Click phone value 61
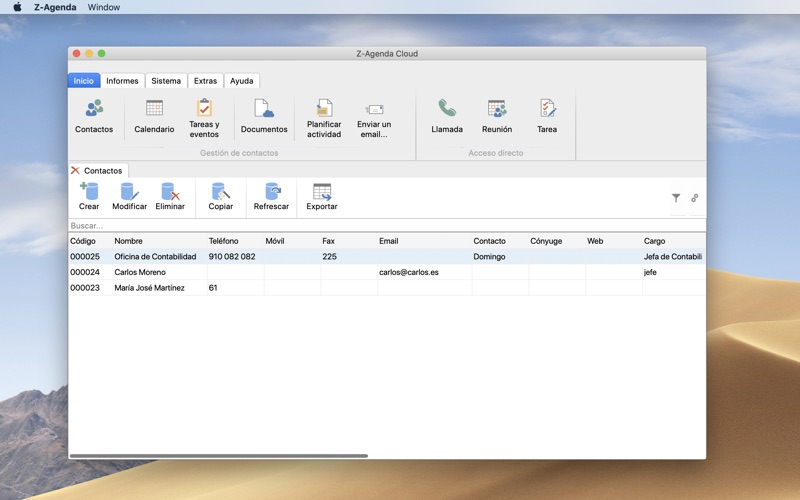Viewport: 800px width, 500px height. point(213,288)
